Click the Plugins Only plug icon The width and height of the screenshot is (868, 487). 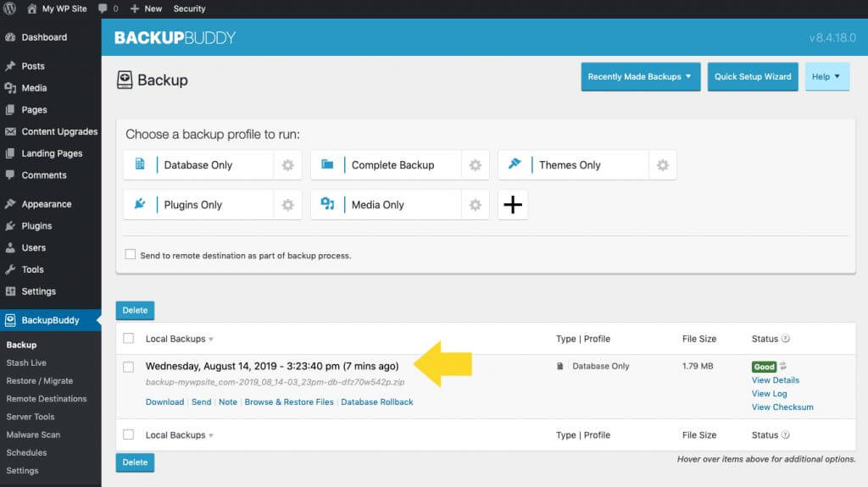[140, 203]
